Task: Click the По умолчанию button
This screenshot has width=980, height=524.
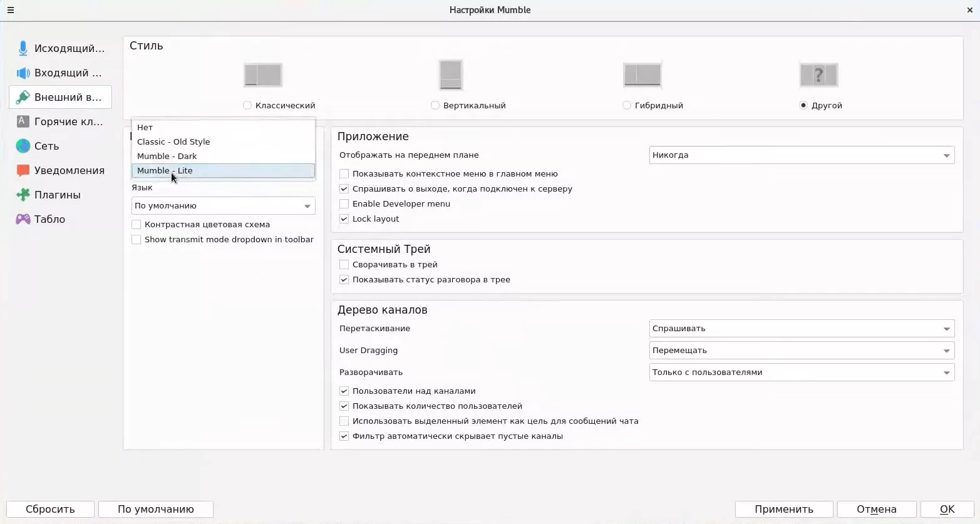Action: [156, 509]
